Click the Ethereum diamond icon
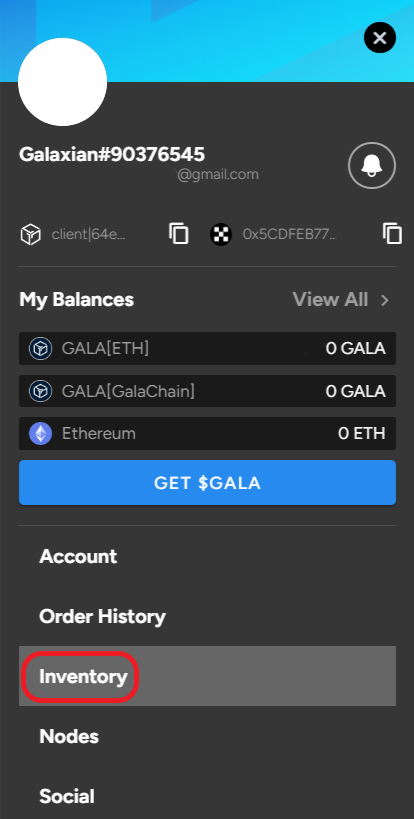Image resolution: width=414 pixels, height=819 pixels. pos(40,434)
